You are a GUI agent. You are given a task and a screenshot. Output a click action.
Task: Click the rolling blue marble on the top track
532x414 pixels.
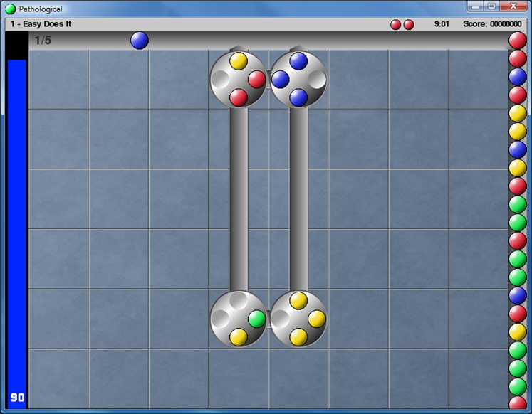point(140,41)
